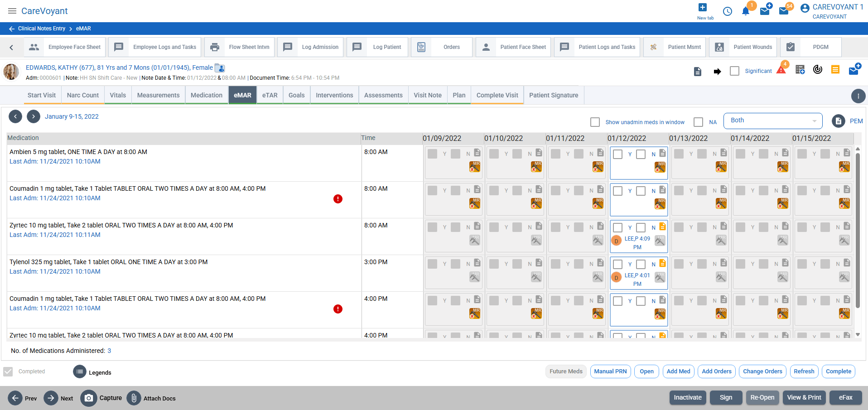Open Flow Sheet Intvn

[240, 47]
